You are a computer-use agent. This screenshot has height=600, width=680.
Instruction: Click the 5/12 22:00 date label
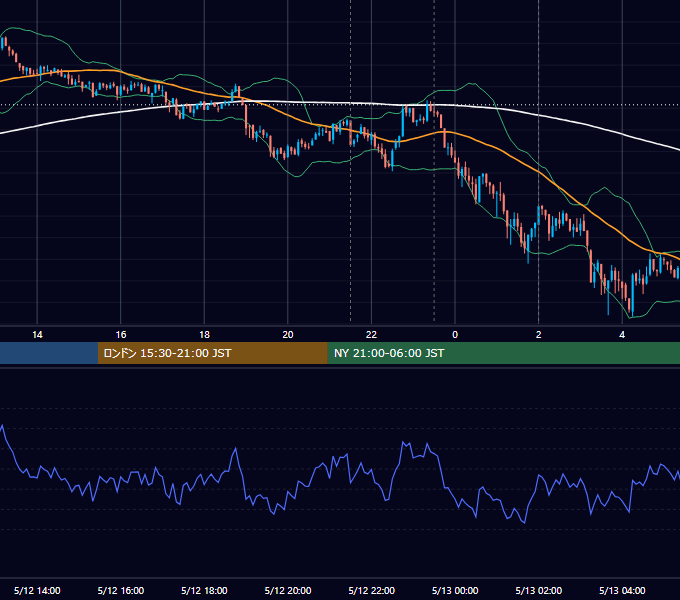(372, 590)
